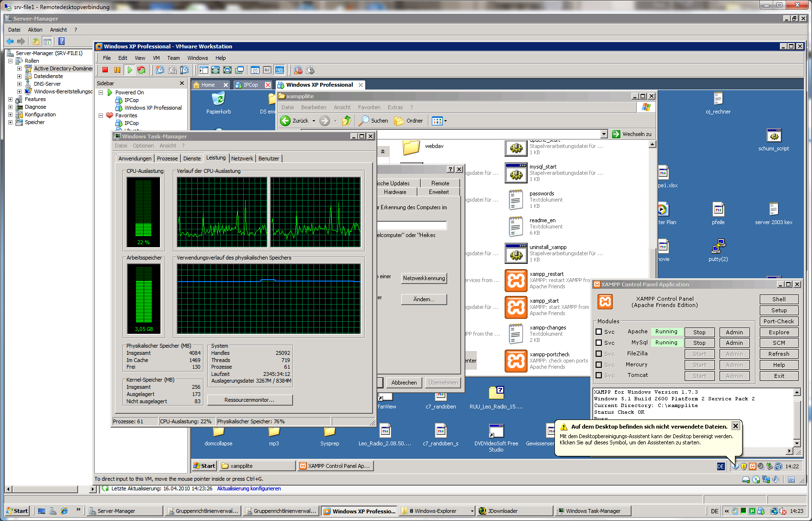812x521 pixels.
Task: Click Aktualisierung konfigurieren link in Server-Manager
Action: (x=249, y=488)
